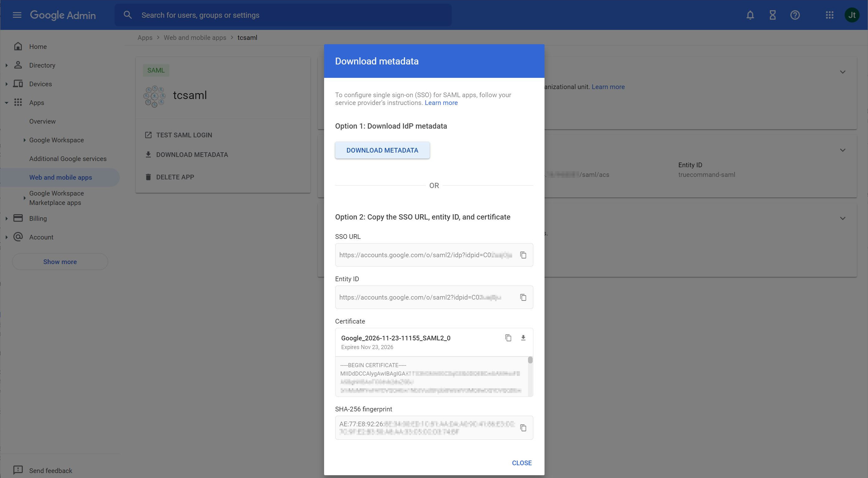Viewport: 868px width, 478px height.
Task: Copy the SSO URL to clipboard
Action: pyautogui.click(x=523, y=255)
